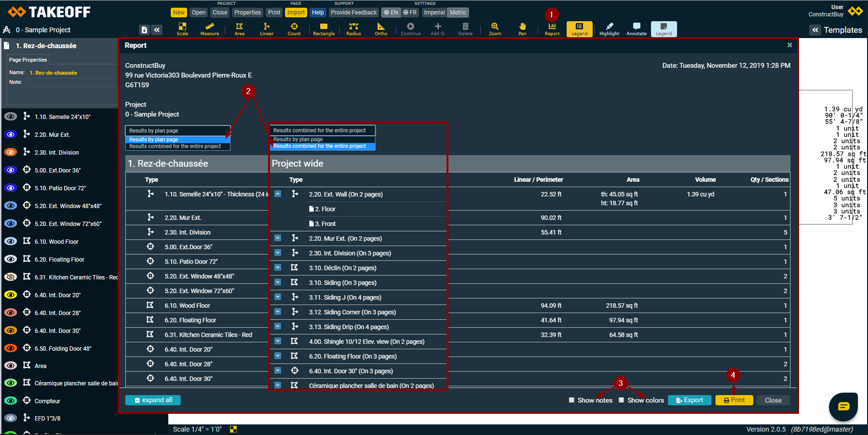The height and width of the screenshot is (435, 868).
Task: Select the Count tool
Action: [294, 29]
